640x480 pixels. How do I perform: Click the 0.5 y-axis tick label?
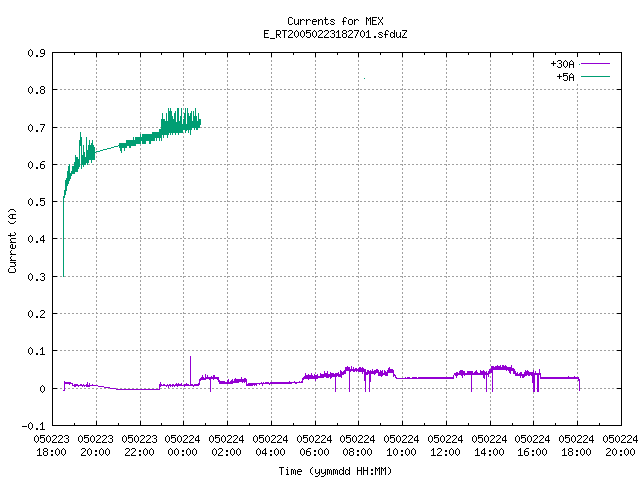(36, 202)
